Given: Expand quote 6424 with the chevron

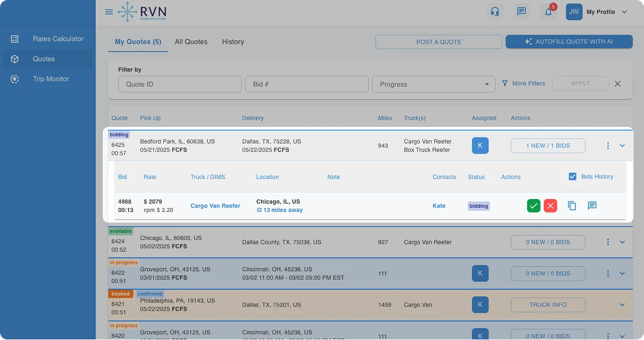Looking at the screenshot, I should coord(622,242).
